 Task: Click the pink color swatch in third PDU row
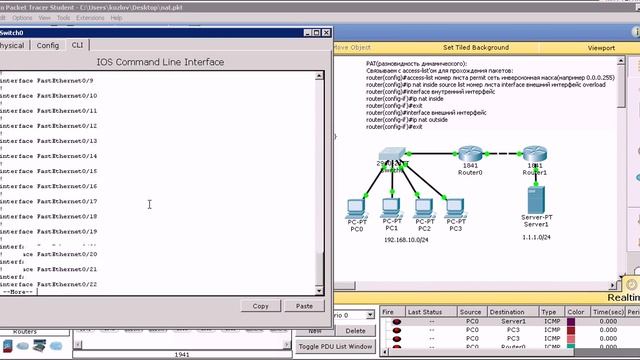point(571,338)
